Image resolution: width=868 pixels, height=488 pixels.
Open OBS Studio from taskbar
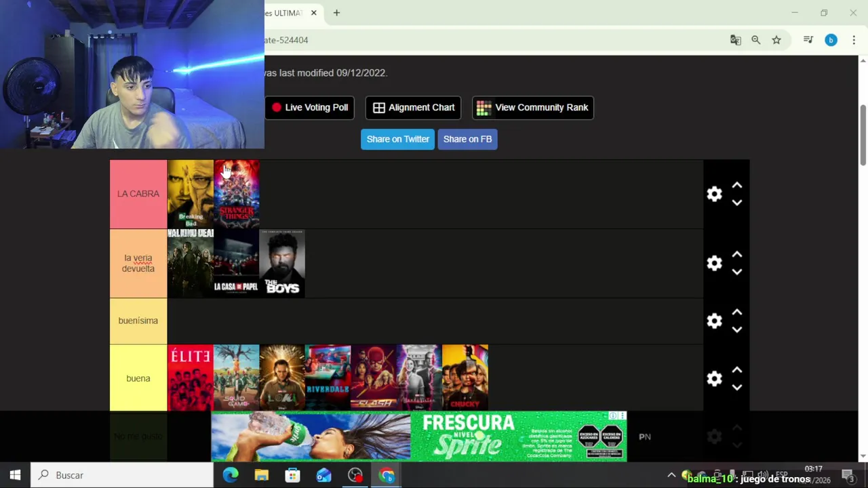pyautogui.click(x=355, y=475)
